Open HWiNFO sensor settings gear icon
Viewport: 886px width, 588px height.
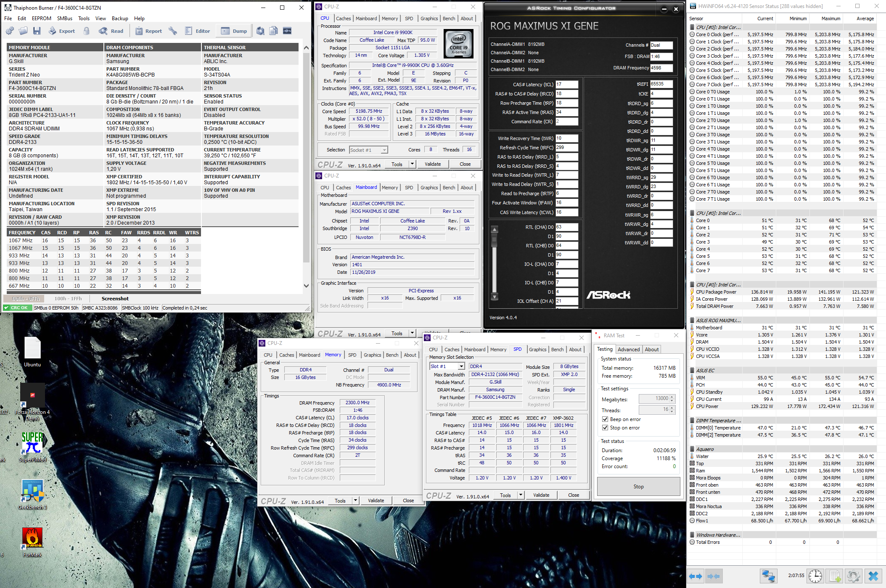point(853,576)
